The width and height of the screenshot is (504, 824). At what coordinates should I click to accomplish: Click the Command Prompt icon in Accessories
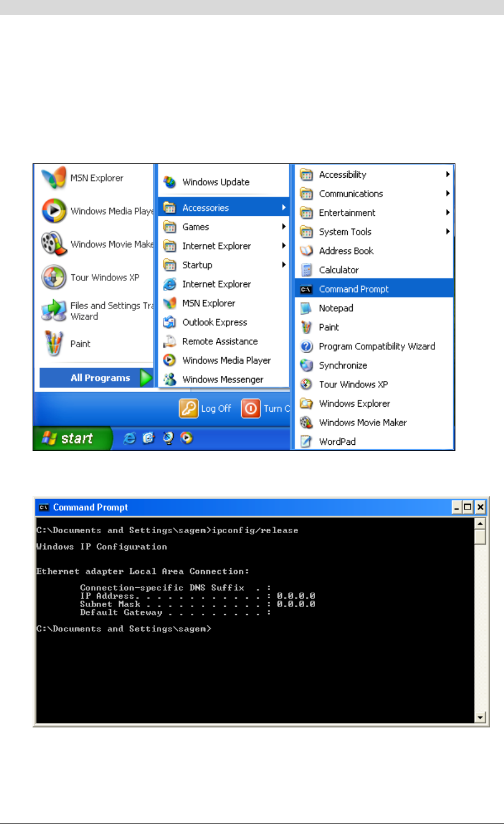pos(306,289)
